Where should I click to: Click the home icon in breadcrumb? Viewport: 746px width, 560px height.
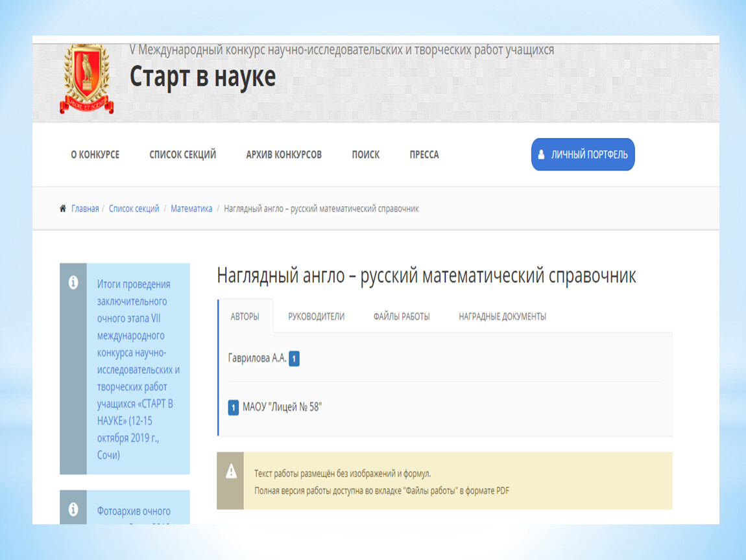(x=63, y=209)
